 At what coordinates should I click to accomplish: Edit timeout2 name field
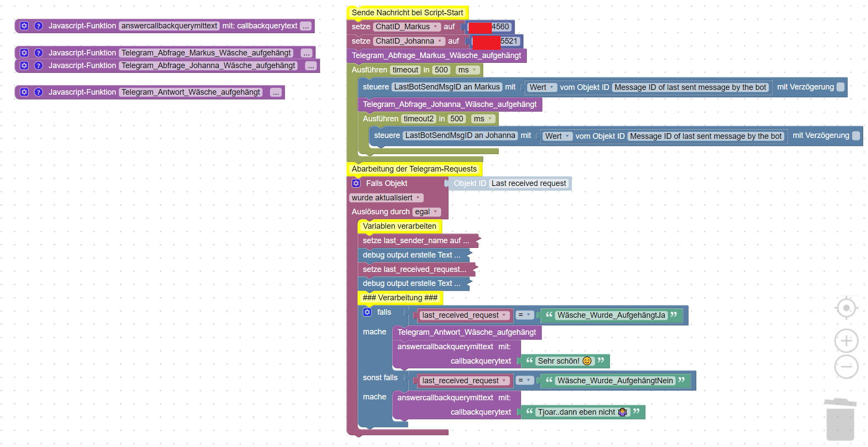pos(418,119)
